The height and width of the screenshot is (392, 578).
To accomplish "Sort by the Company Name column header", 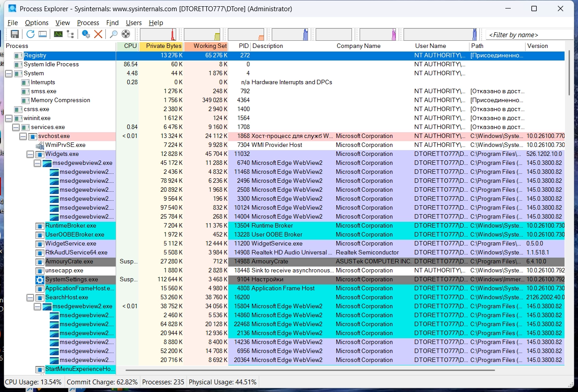I will click(358, 46).
